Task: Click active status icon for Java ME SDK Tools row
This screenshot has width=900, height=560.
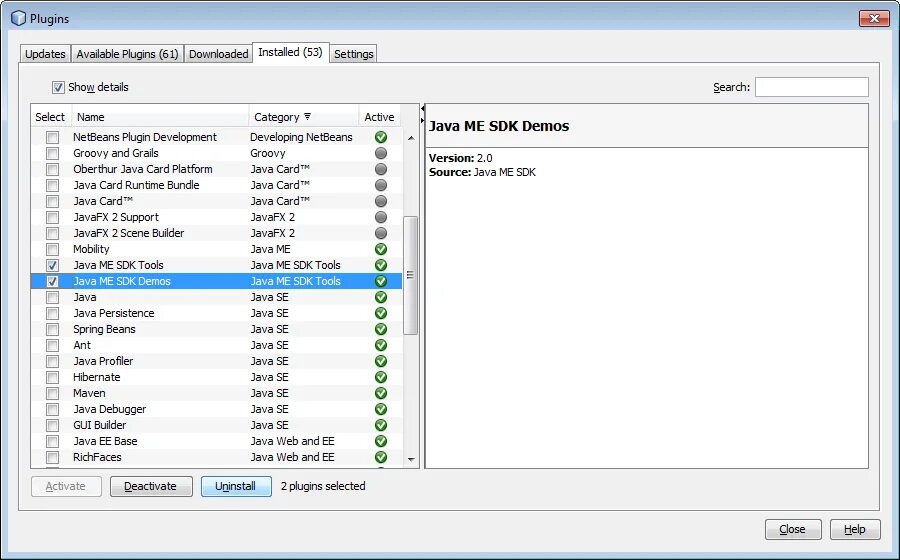Action: [381, 265]
